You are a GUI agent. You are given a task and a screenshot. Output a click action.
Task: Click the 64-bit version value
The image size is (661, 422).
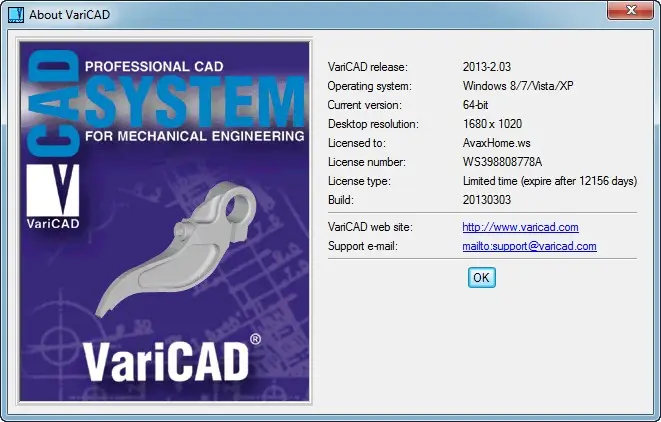[475, 105]
